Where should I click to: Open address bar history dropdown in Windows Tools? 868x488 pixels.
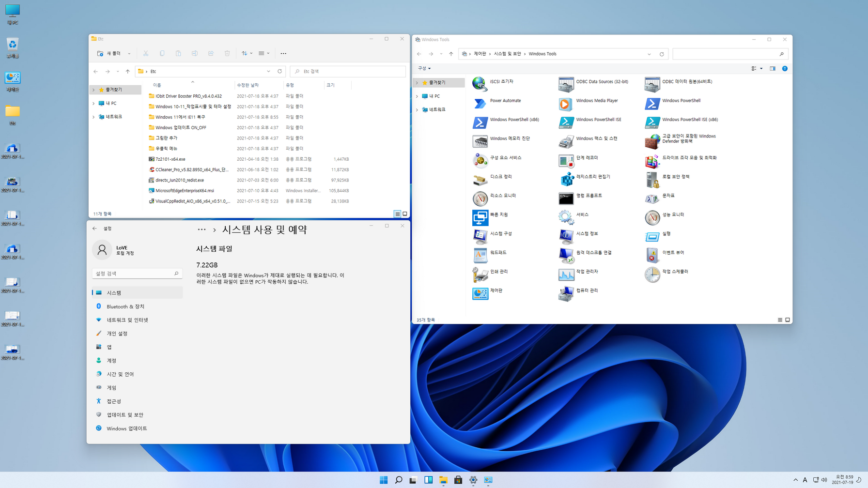pyautogui.click(x=649, y=54)
